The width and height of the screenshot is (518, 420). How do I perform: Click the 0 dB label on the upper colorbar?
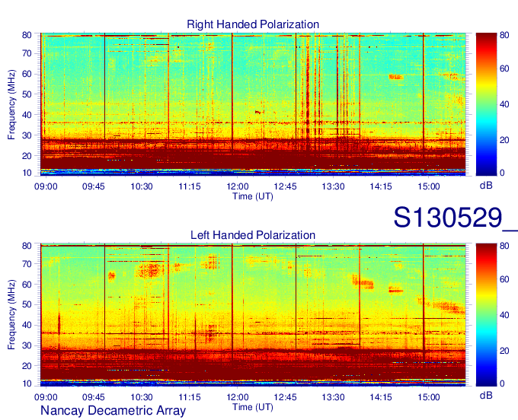click(x=502, y=173)
